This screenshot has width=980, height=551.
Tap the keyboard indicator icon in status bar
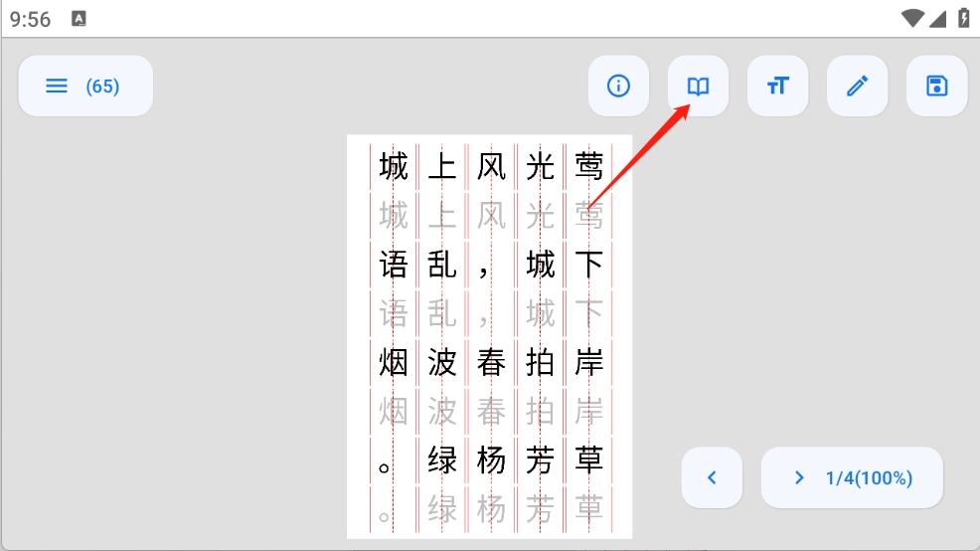tap(80, 18)
